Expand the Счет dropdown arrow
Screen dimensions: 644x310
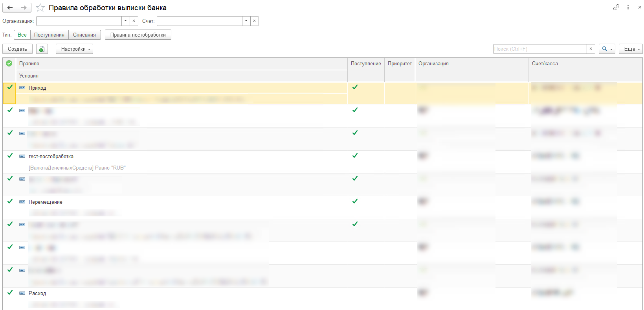pyautogui.click(x=246, y=21)
